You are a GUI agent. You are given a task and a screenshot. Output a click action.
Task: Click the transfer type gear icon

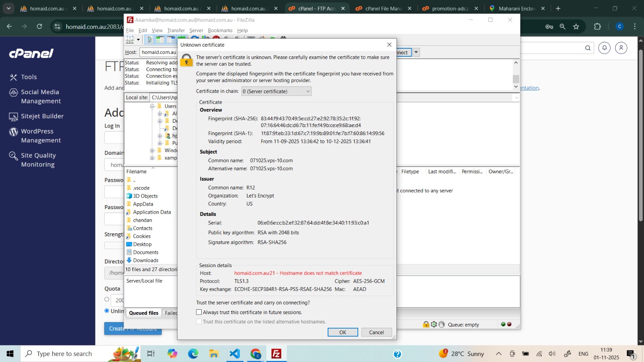tap(434, 324)
